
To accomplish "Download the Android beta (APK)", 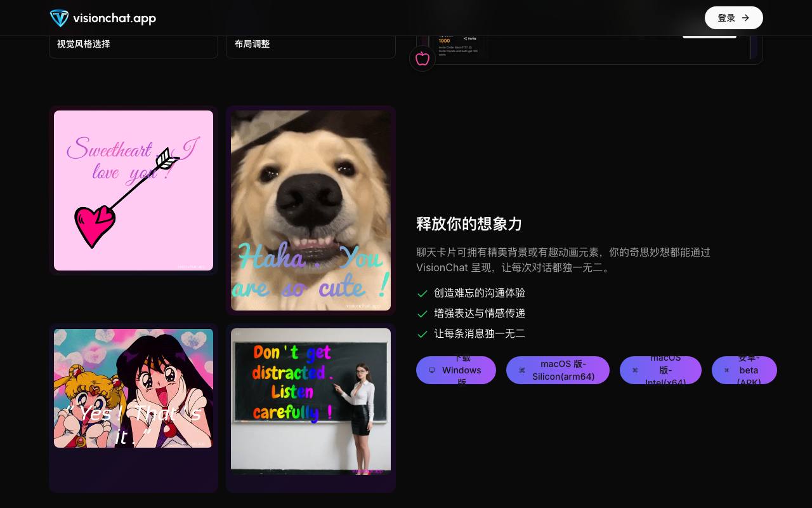I will (744, 370).
